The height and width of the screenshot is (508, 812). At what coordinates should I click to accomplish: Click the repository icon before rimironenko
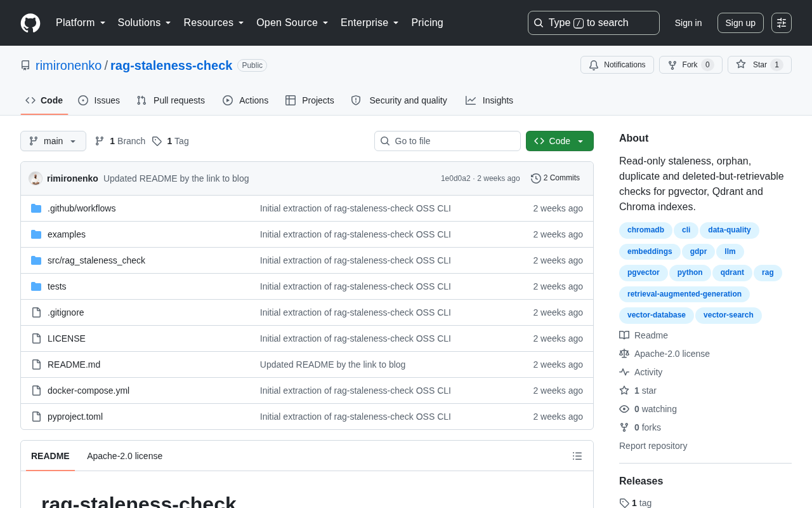pos(25,65)
